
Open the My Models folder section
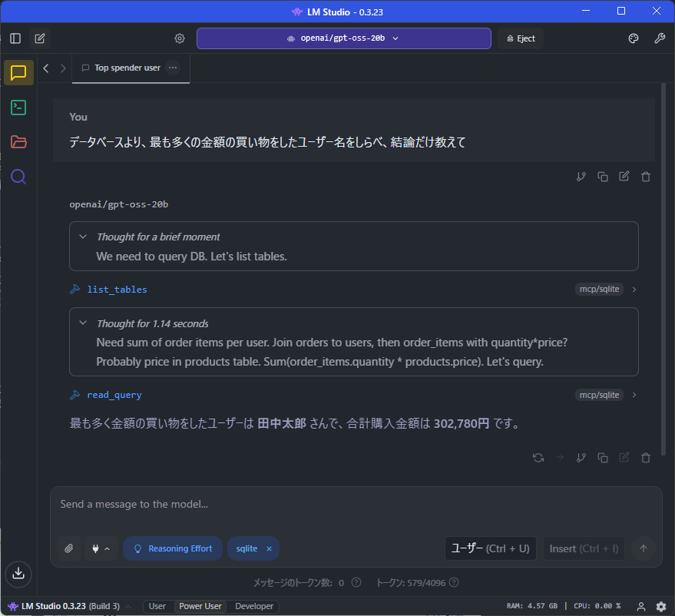(18, 141)
